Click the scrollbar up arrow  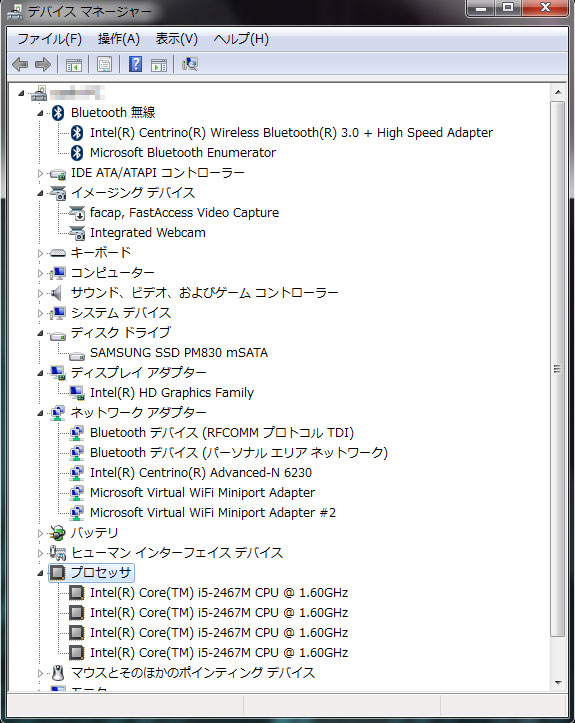[x=558, y=92]
